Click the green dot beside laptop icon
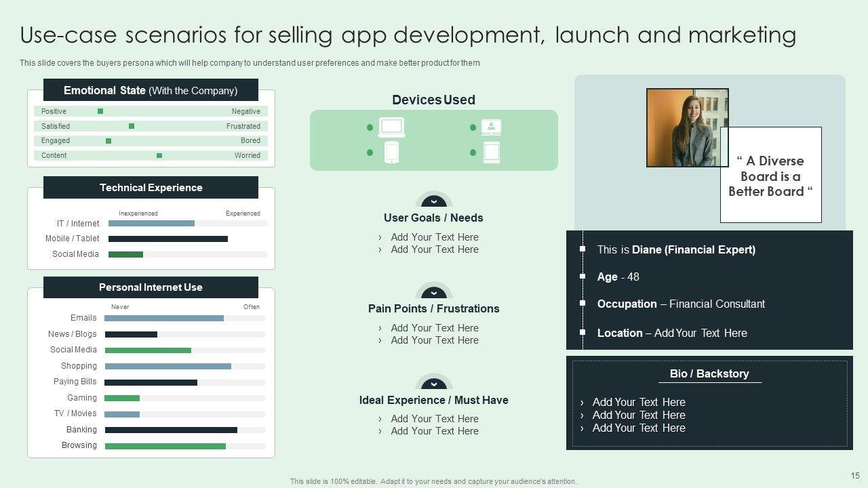The width and height of the screenshot is (868, 488). [370, 127]
